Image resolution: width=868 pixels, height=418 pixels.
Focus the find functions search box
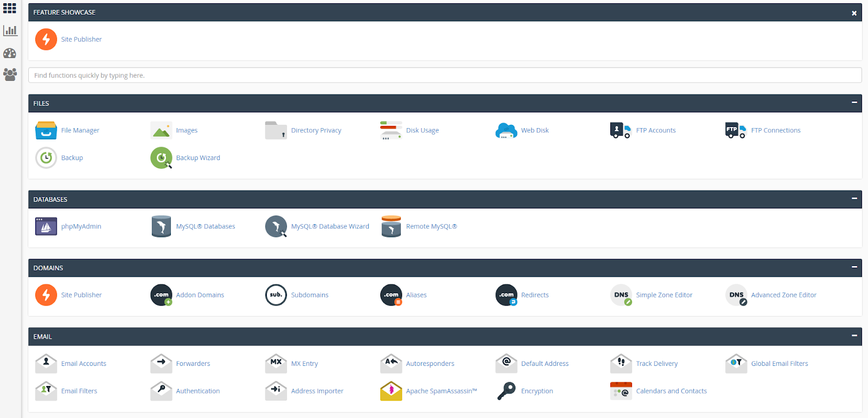coord(445,75)
